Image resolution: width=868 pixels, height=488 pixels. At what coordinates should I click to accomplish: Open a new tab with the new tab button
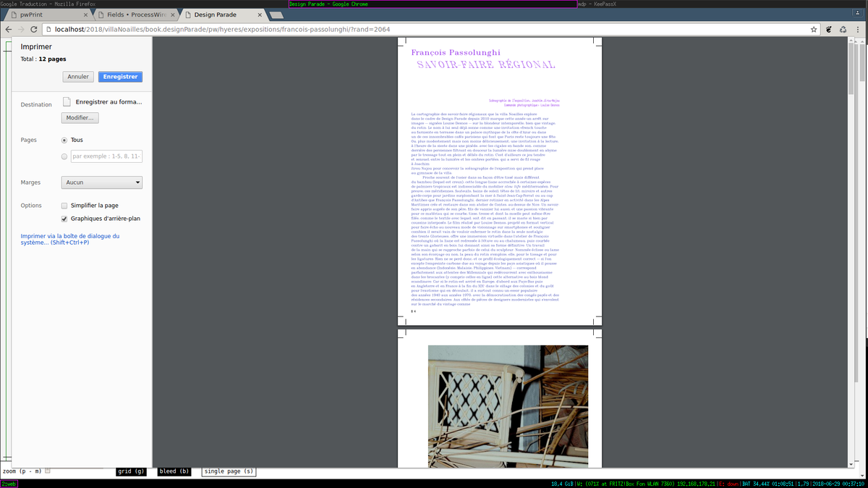pyautogui.click(x=276, y=14)
